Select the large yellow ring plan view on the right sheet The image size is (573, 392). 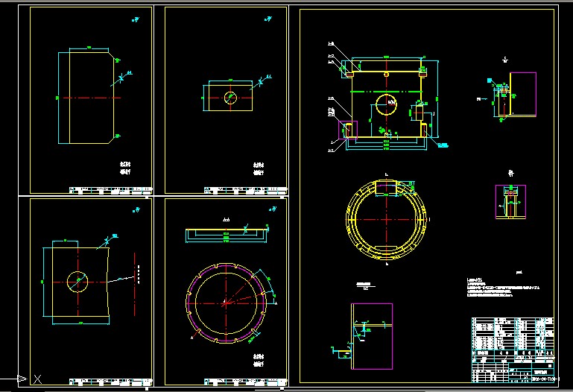pyautogui.click(x=386, y=221)
